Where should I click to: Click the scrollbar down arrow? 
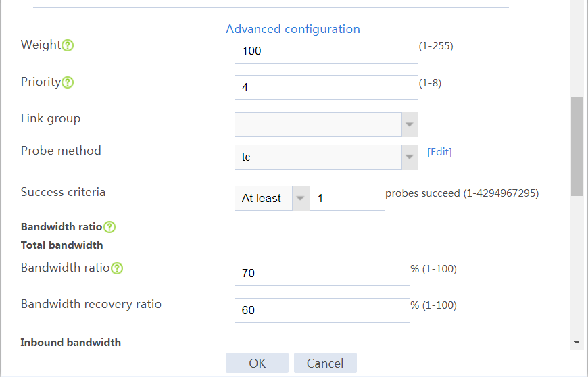click(577, 342)
